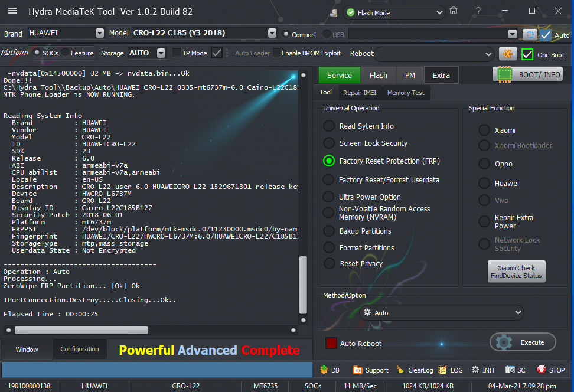Clear the log with ClearLog icon
Screen dimensions: 574x392
point(400,370)
